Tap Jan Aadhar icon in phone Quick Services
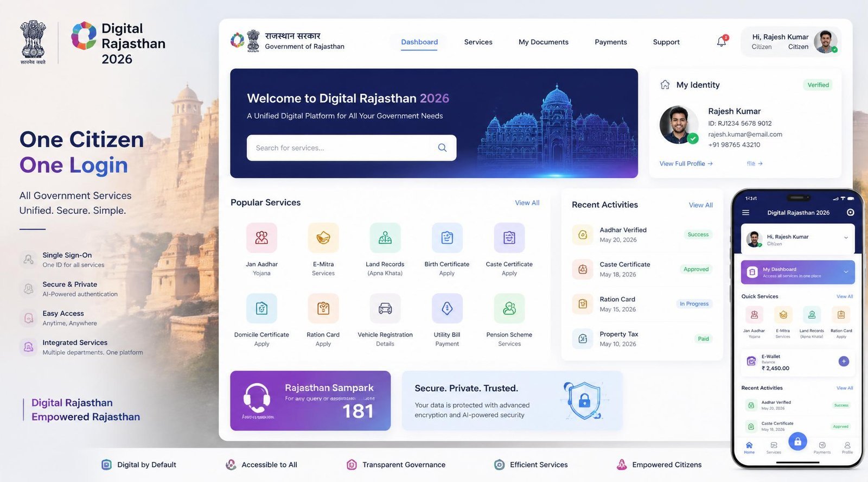 coord(754,315)
